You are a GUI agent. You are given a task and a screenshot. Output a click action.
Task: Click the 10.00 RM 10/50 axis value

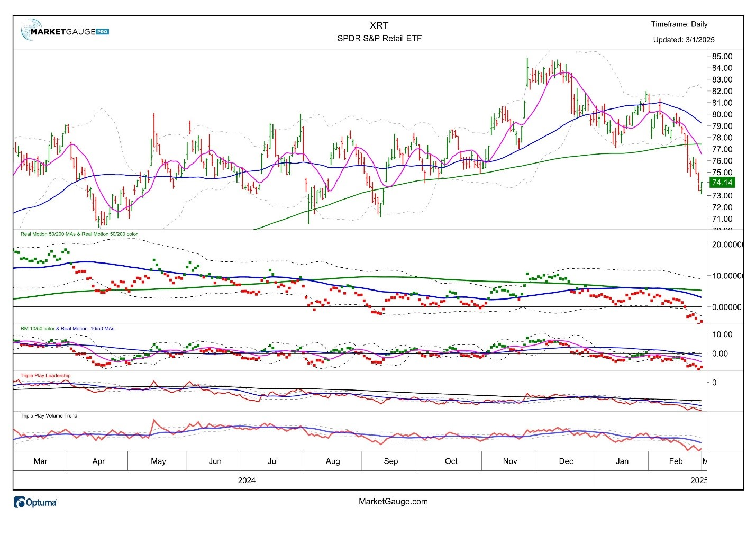pos(722,334)
